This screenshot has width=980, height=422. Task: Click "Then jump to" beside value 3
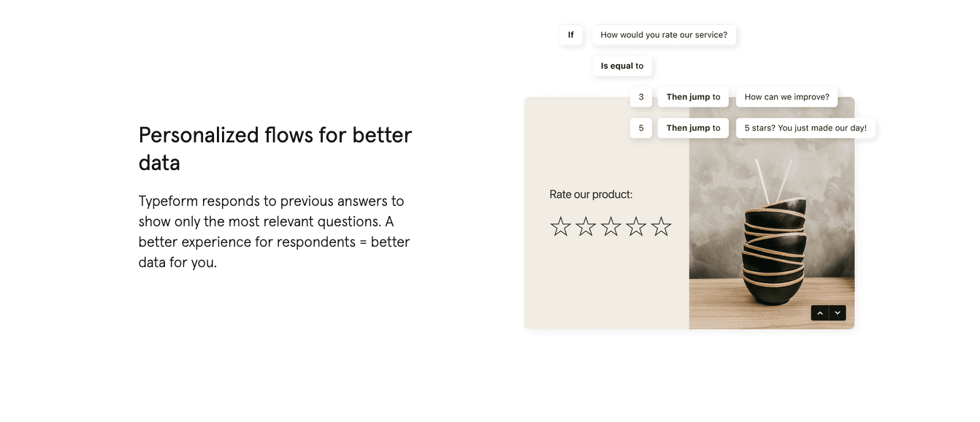(693, 97)
